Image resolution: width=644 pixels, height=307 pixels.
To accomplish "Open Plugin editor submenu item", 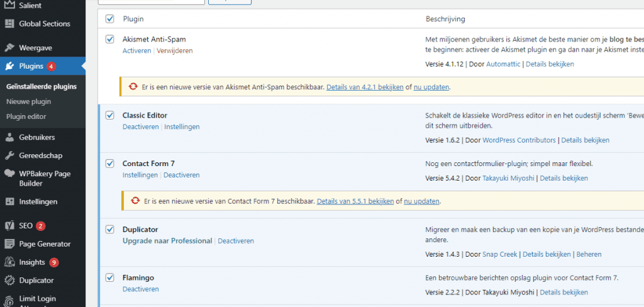I will coord(26,116).
